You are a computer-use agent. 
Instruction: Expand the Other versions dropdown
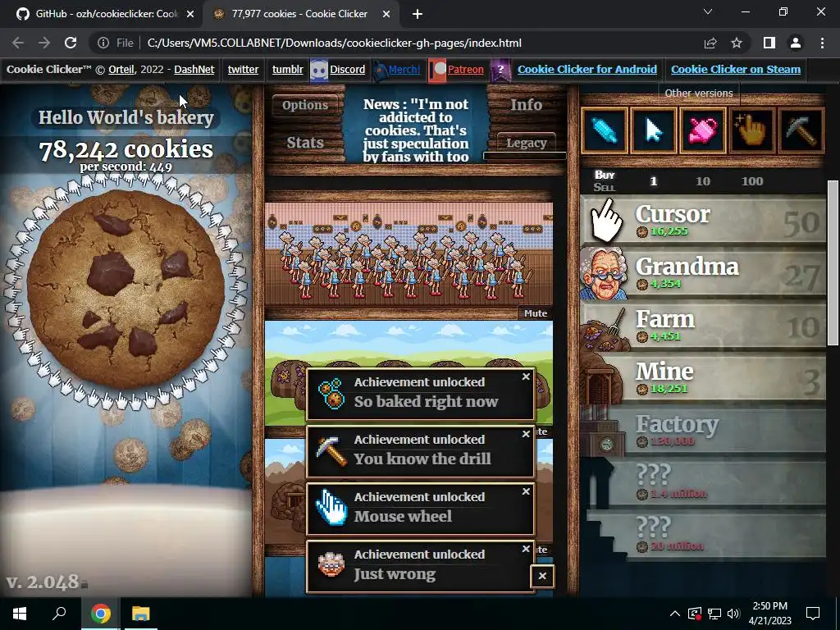pyautogui.click(x=699, y=94)
